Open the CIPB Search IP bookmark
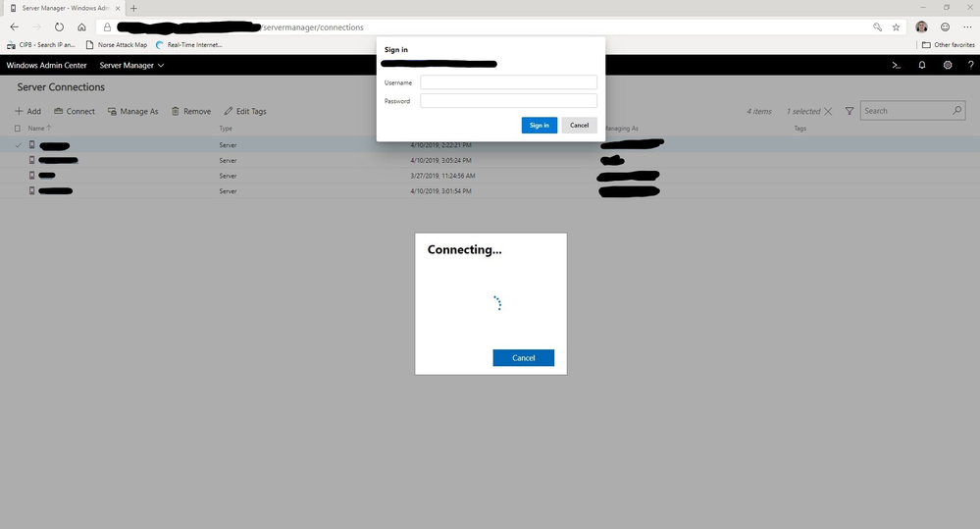The image size is (980, 529). tap(41, 45)
